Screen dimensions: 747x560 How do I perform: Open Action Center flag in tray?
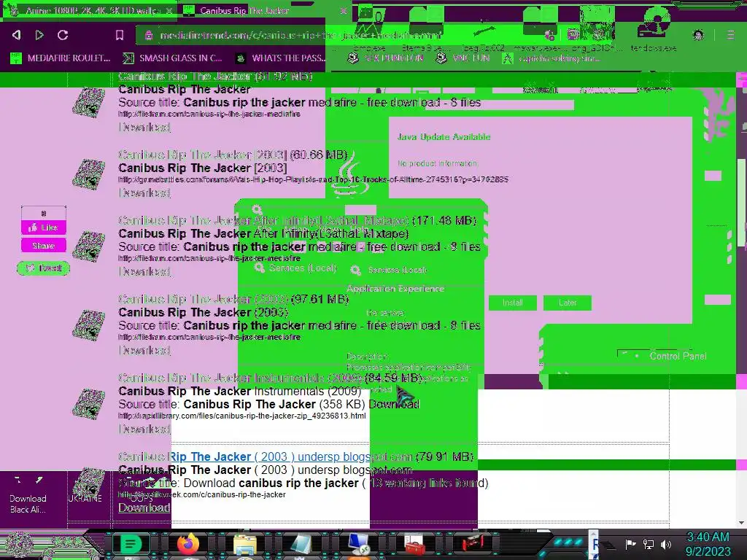click(630, 544)
